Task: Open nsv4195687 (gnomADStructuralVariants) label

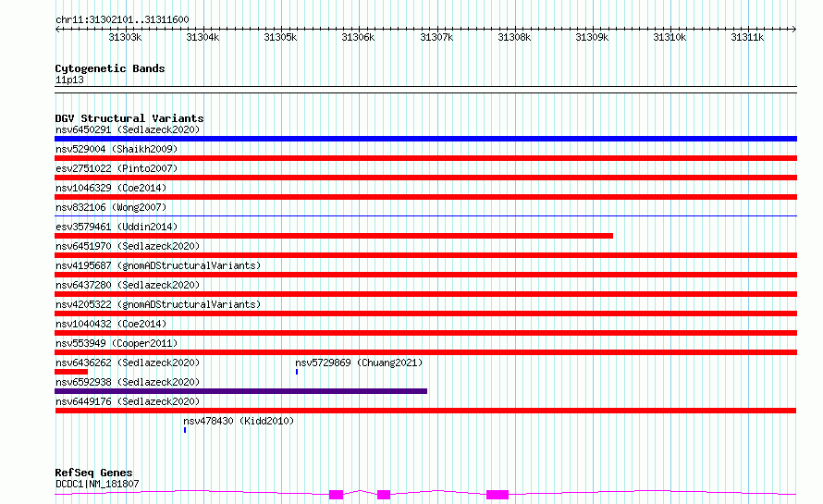Action: [x=158, y=265]
